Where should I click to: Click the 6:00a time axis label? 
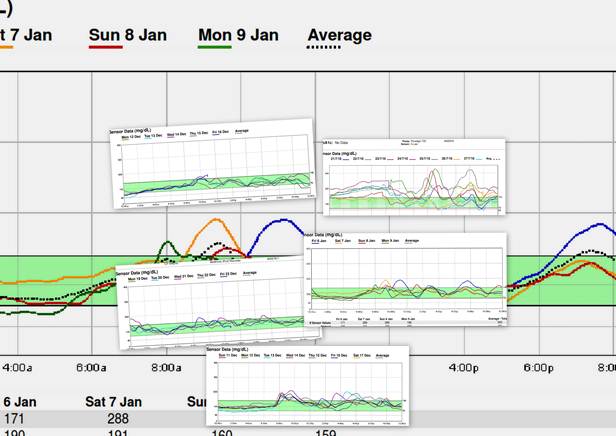[91, 368]
